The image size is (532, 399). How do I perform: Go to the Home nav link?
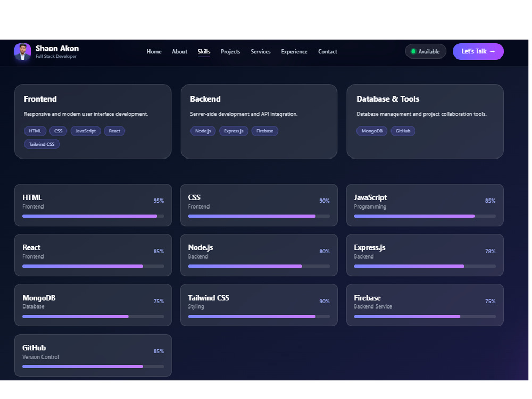point(154,52)
